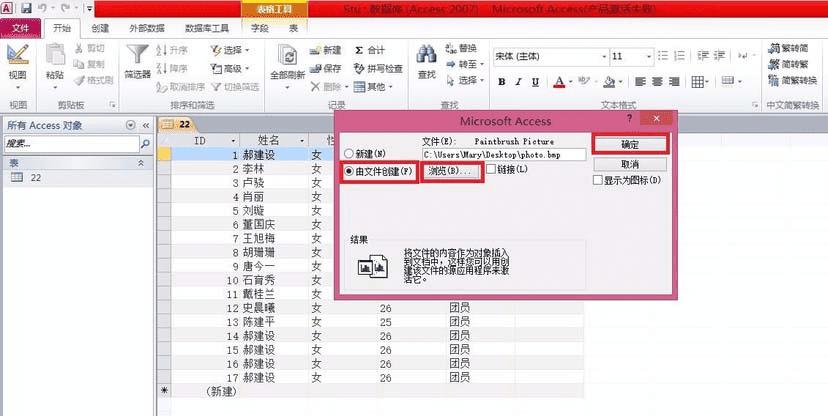Apply Underline formatting
This screenshot has width=828, height=416.
(x=535, y=82)
